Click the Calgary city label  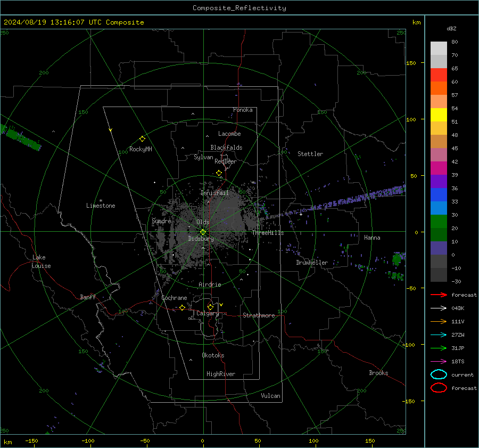point(208,313)
